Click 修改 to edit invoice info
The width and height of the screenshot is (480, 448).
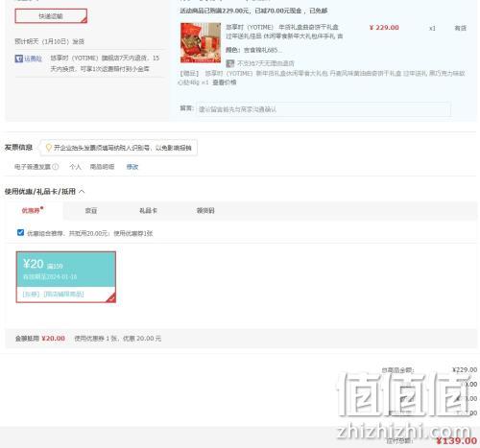pyautogui.click(x=132, y=167)
